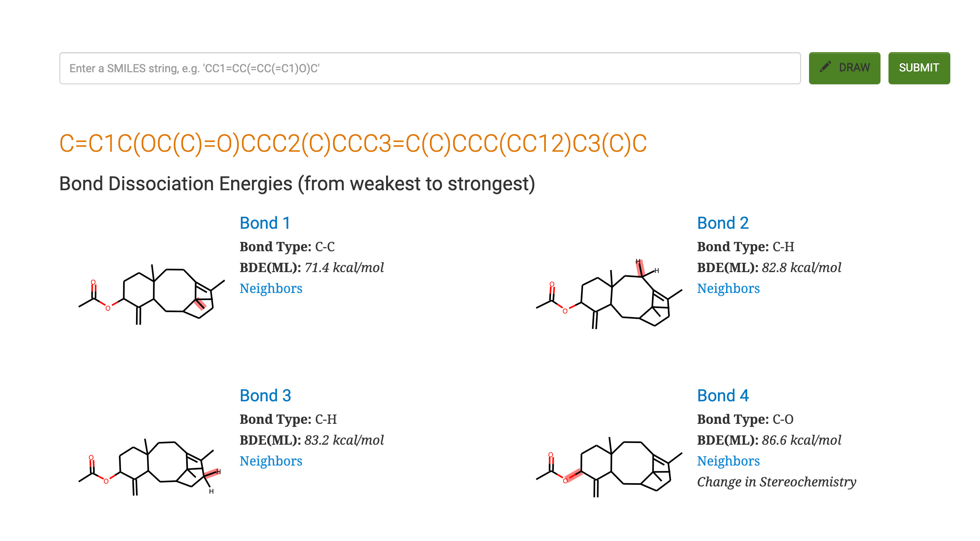This screenshot has height=541, width=980.
Task: Click the Bond 2 molecule structure image
Action: pyautogui.click(x=609, y=295)
